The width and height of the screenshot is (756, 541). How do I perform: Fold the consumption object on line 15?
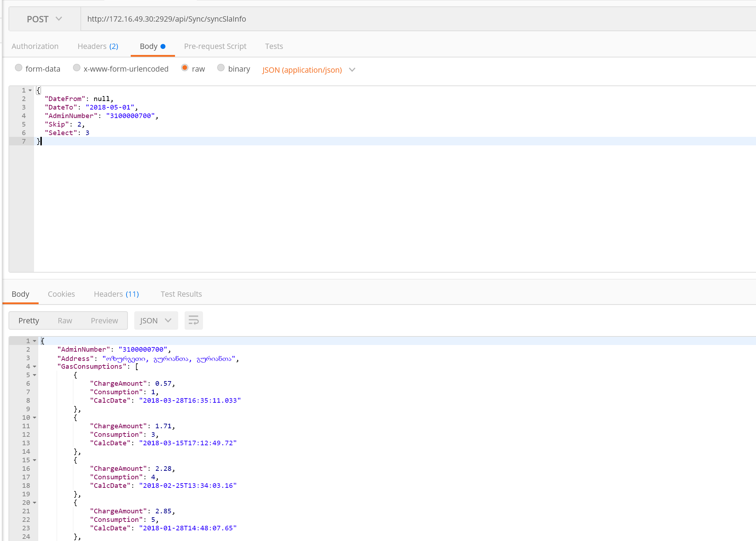(35, 460)
